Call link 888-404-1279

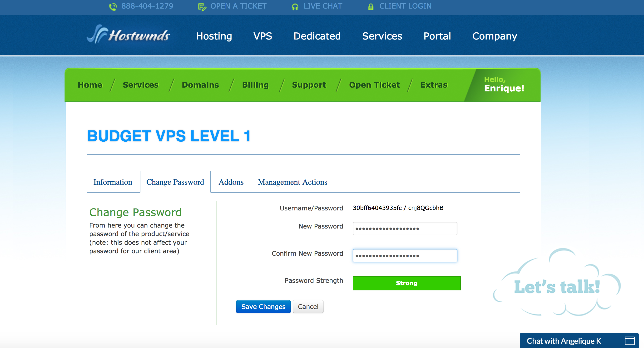click(147, 6)
